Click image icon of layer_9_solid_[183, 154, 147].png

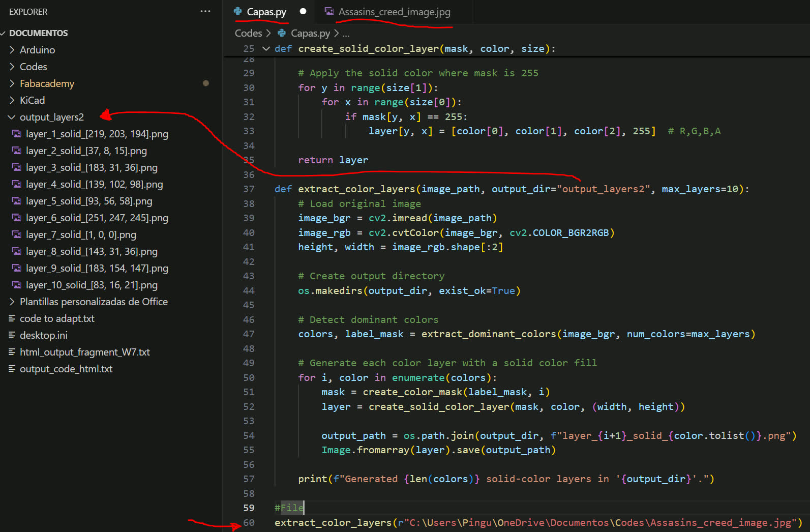(x=17, y=268)
